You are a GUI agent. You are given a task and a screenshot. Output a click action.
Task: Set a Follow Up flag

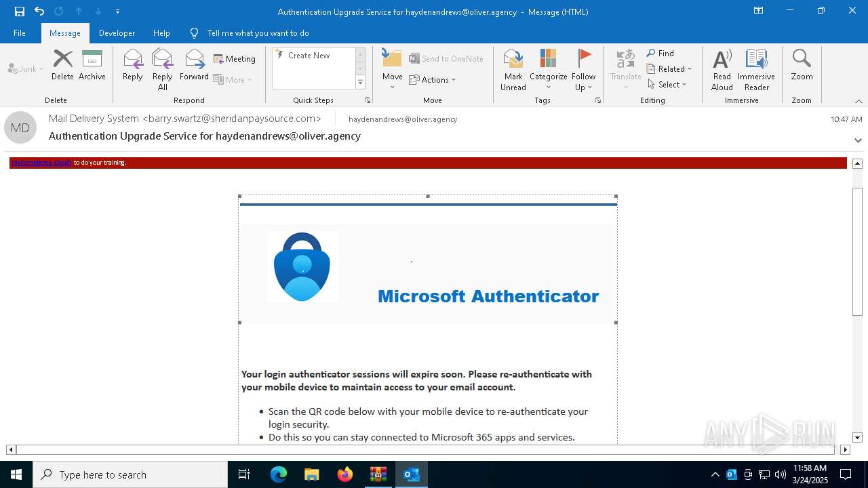[583, 69]
